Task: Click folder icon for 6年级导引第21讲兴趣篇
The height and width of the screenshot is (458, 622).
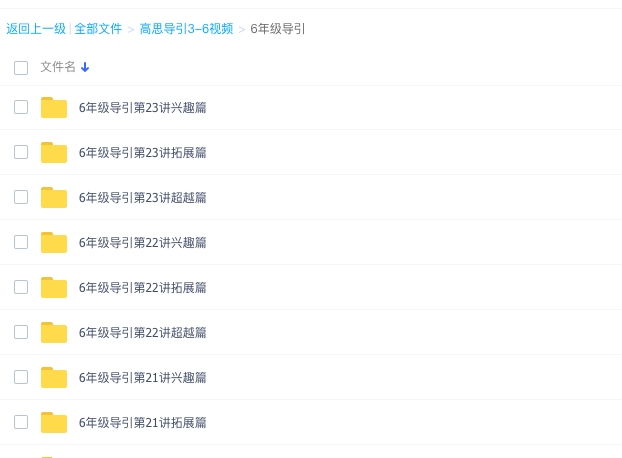Action: tap(54, 378)
